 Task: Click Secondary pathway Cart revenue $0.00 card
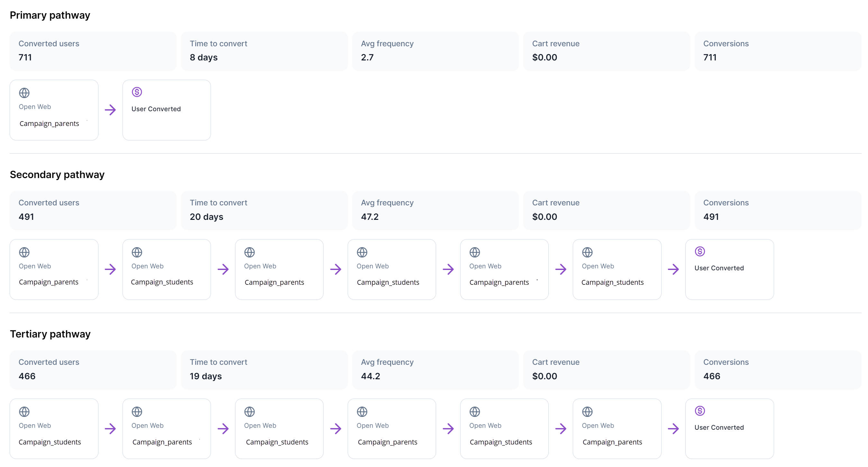click(606, 210)
